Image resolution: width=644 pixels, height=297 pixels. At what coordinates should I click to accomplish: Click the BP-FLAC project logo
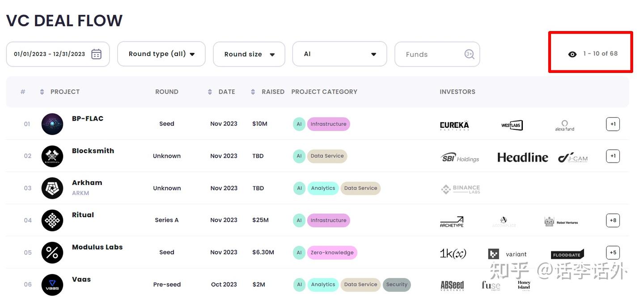(x=52, y=124)
